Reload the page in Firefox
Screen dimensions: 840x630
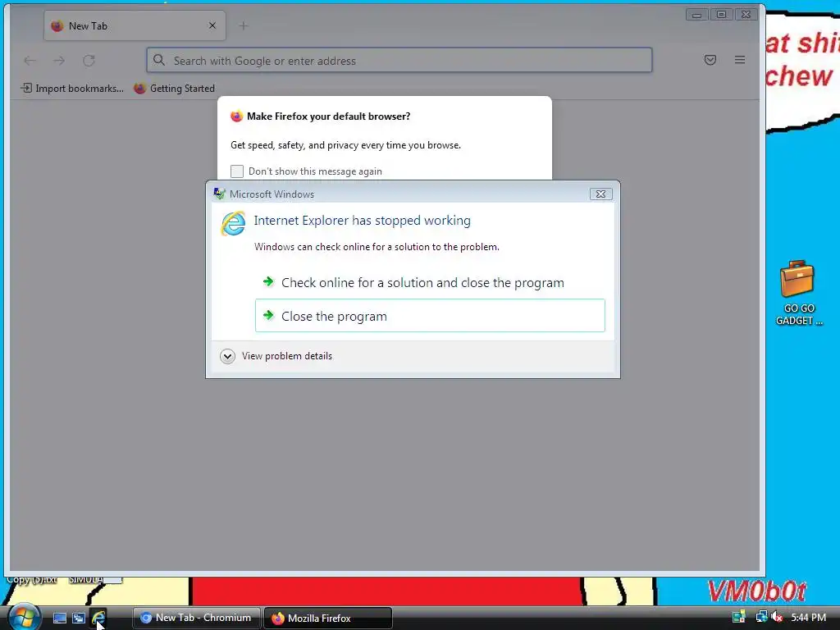tap(89, 61)
